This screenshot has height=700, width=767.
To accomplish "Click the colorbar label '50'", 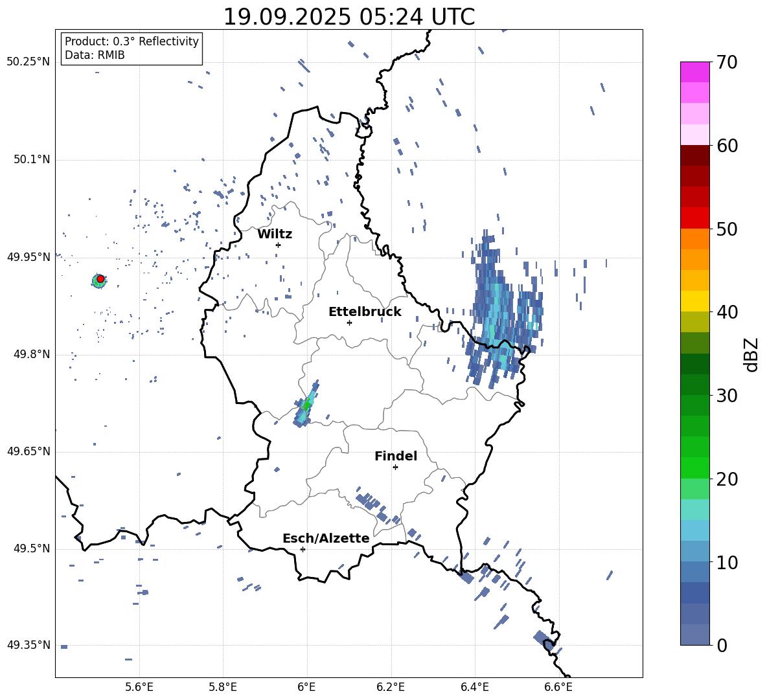I will pyautogui.click(x=727, y=229).
